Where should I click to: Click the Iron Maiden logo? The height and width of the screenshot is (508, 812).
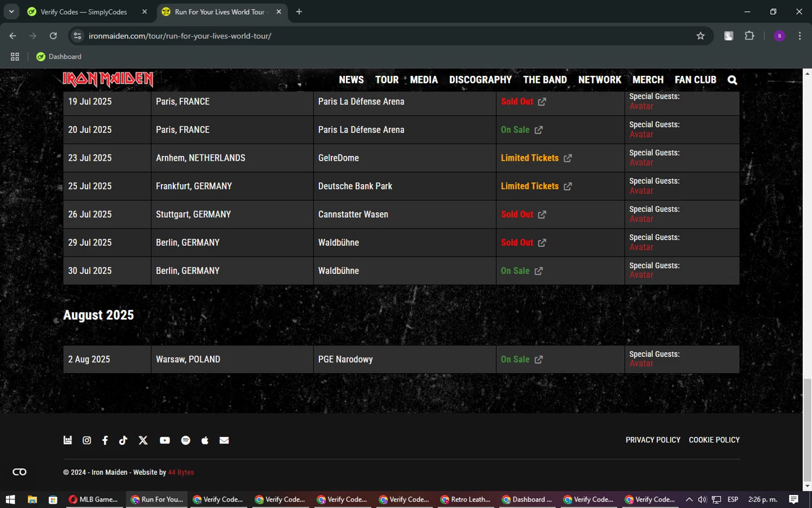(x=108, y=80)
